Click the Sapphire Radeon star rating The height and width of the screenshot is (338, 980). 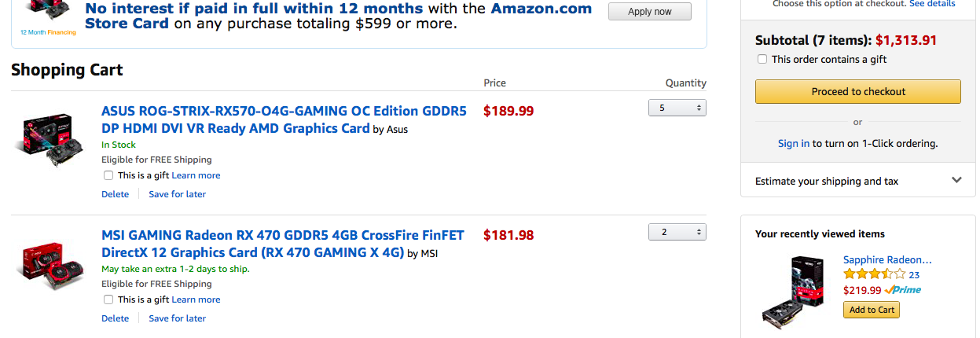pyautogui.click(x=874, y=274)
